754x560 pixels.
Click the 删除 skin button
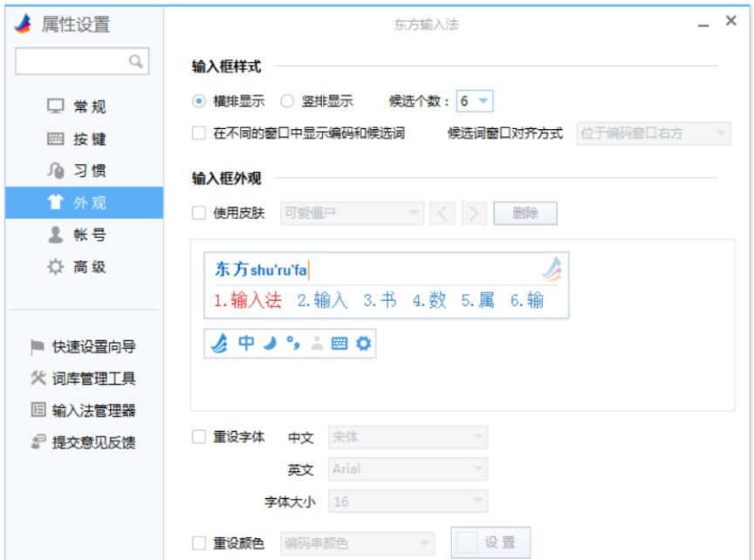[525, 213]
